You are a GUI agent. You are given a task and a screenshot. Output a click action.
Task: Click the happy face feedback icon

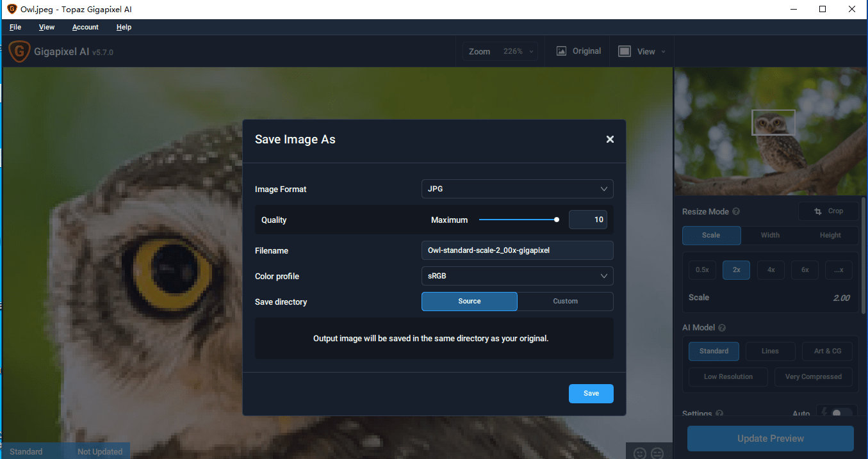point(639,453)
